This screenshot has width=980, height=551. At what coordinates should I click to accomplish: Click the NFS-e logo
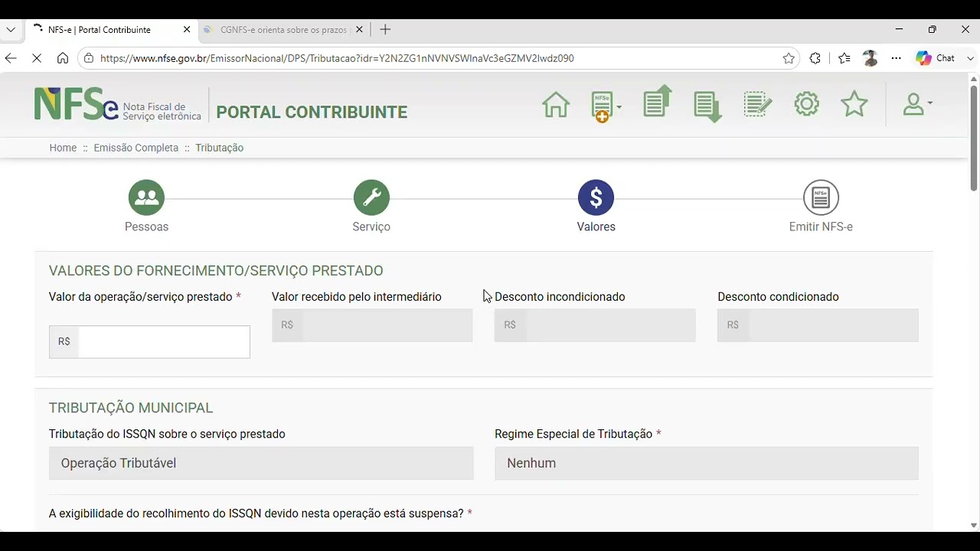(x=117, y=105)
